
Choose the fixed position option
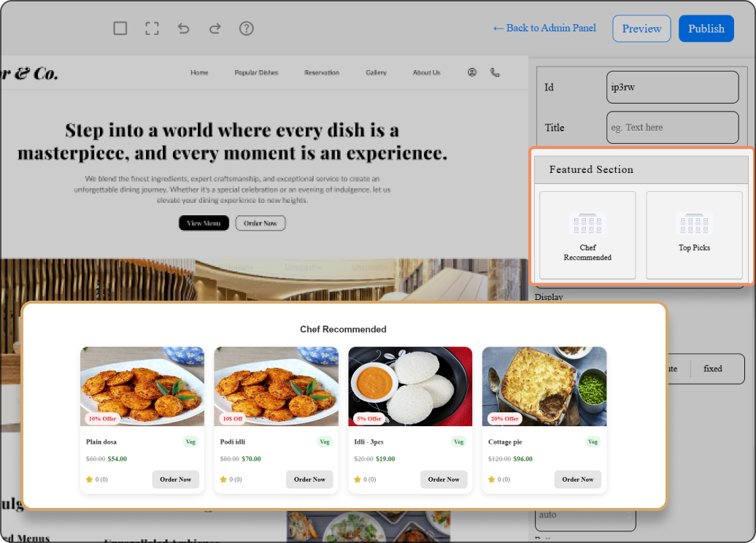click(713, 369)
